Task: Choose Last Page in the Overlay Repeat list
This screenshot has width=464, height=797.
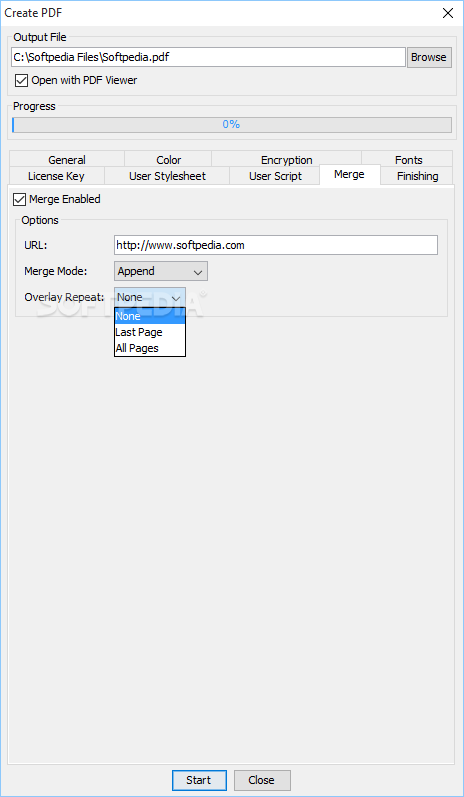Action: (x=150, y=332)
